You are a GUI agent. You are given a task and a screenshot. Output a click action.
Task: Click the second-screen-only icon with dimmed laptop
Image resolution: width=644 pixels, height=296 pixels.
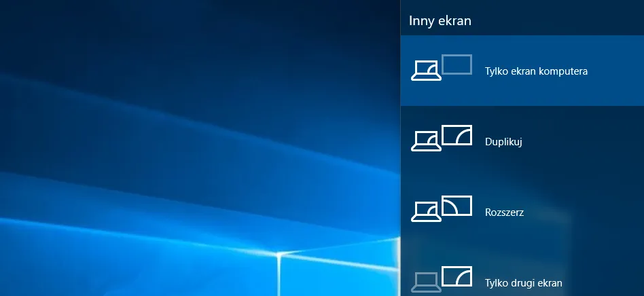coord(442,279)
